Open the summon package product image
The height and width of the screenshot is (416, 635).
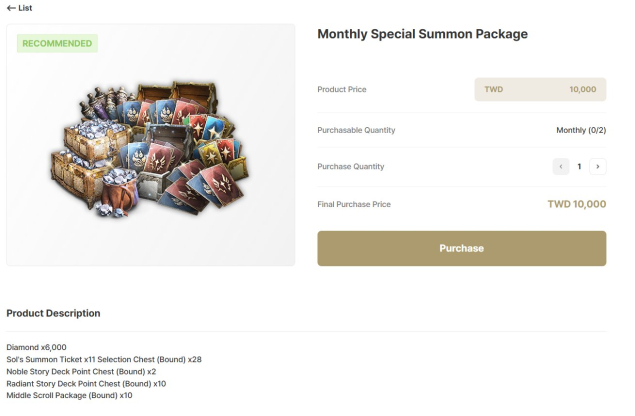tap(151, 150)
